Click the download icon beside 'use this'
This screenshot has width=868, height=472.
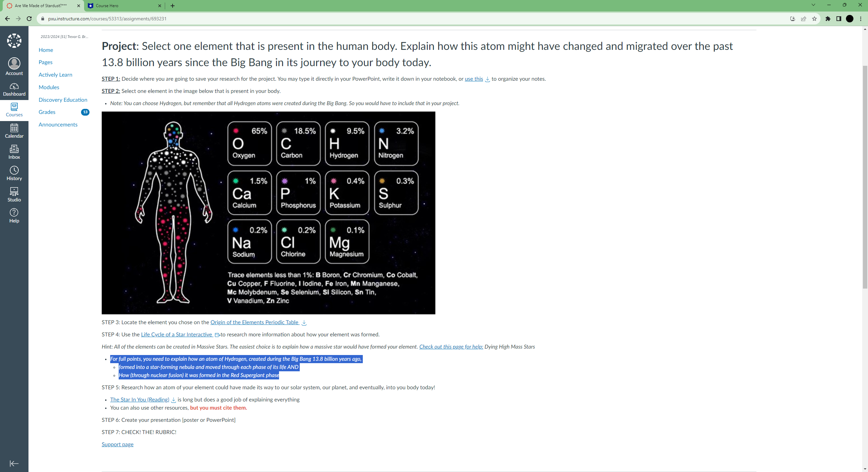coord(487,79)
